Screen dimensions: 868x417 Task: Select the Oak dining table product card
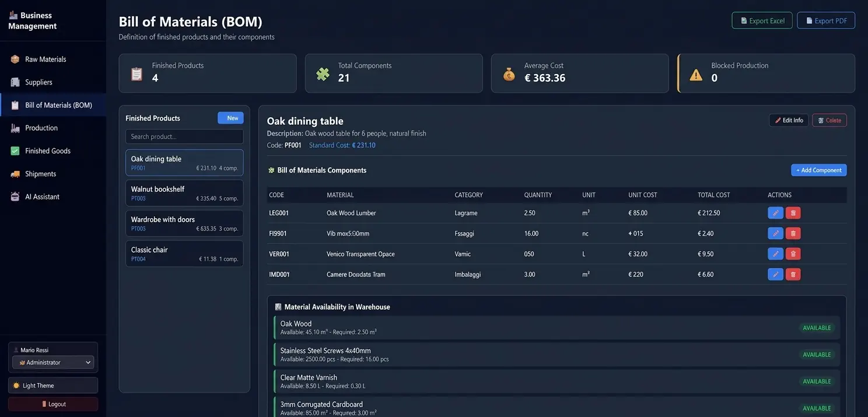[x=184, y=163]
